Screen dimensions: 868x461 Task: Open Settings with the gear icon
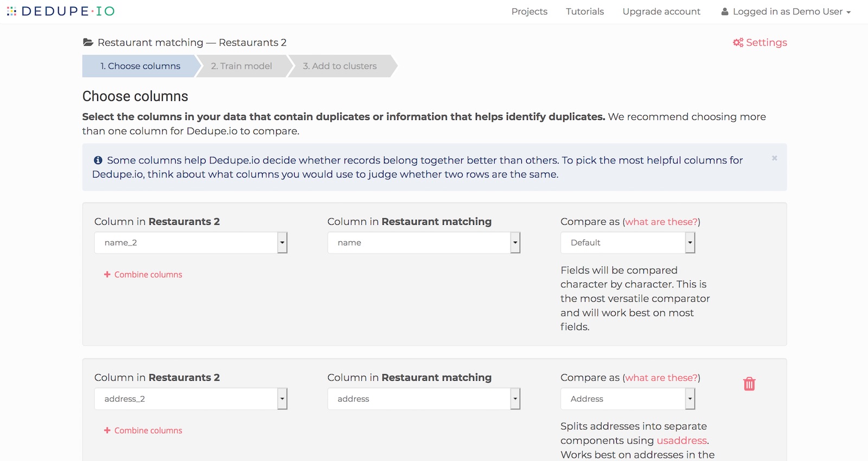pos(738,42)
